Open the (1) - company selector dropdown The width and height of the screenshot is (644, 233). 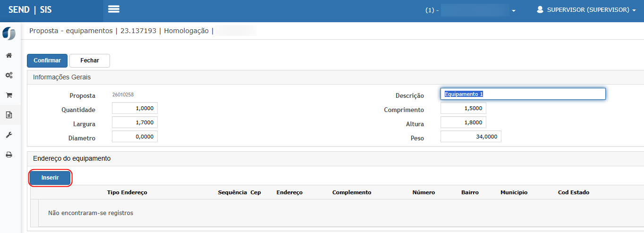[x=470, y=10]
